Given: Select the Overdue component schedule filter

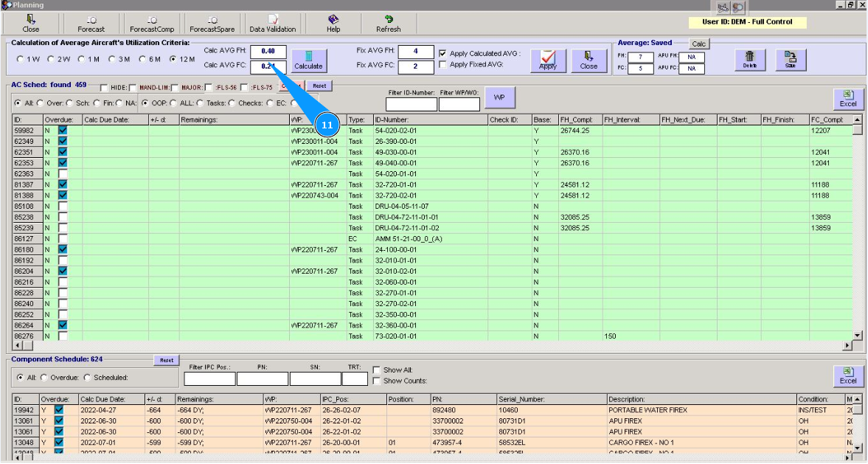Looking at the screenshot, I should pyautogui.click(x=44, y=378).
